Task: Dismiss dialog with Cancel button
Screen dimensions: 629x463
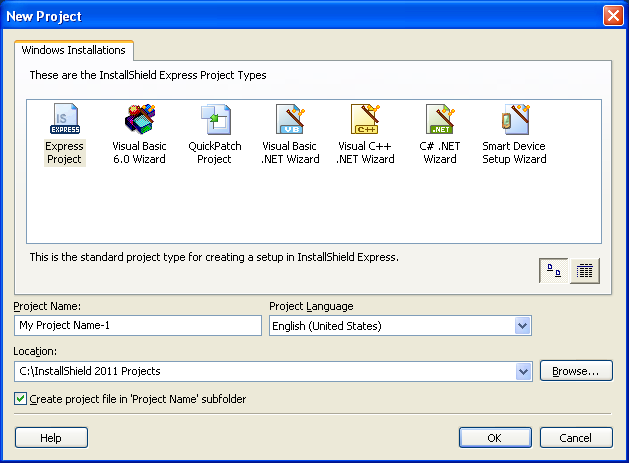Action: (x=576, y=437)
